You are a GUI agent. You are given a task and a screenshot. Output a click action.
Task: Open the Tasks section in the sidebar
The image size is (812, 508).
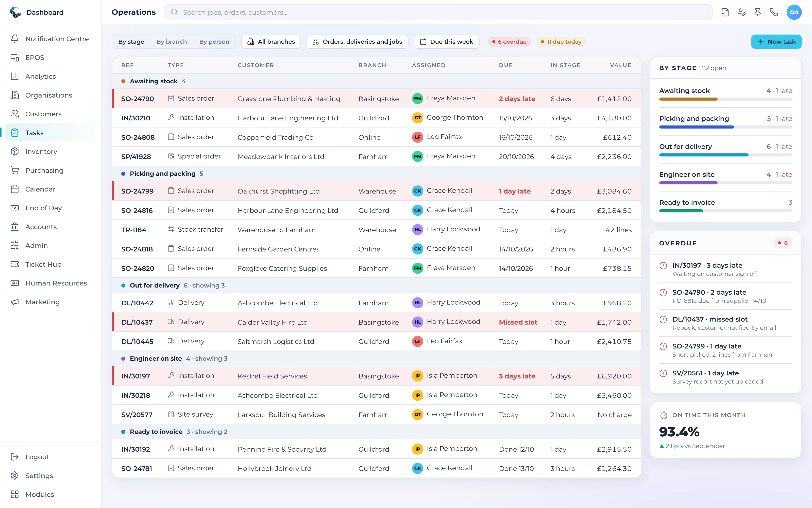[x=50, y=133]
